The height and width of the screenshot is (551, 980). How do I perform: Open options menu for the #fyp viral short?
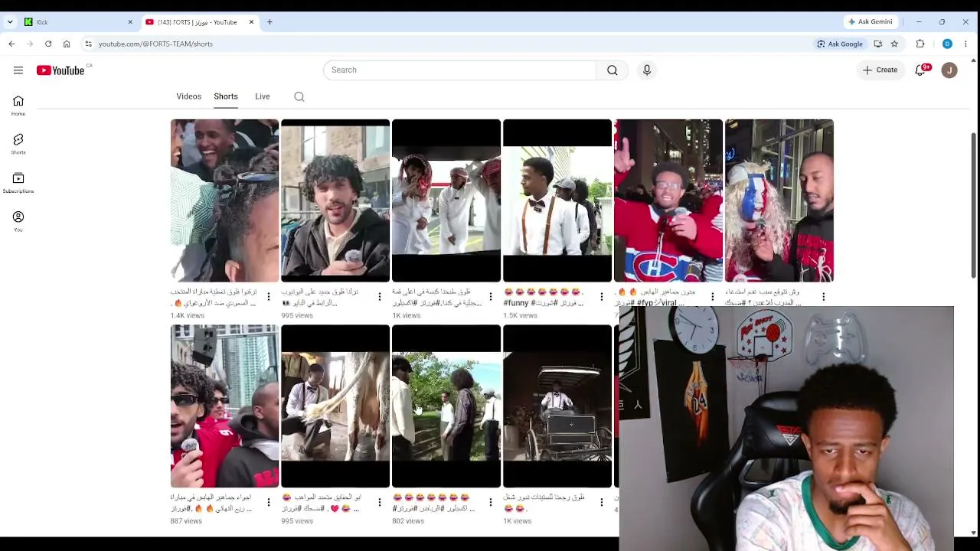(x=713, y=296)
